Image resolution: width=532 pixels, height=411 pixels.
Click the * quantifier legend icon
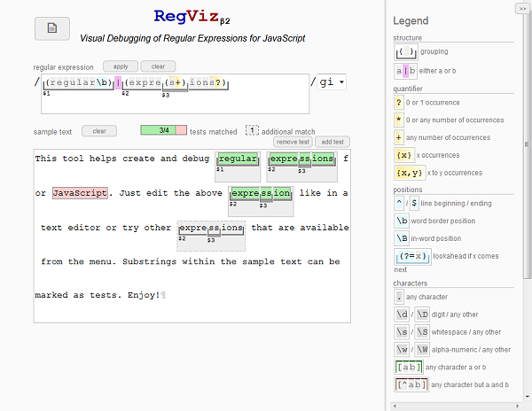tap(399, 120)
